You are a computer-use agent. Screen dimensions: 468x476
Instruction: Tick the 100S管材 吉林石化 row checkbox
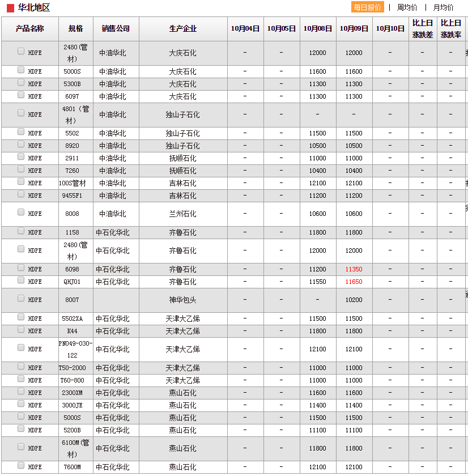pyautogui.click(x=21, y=181)
